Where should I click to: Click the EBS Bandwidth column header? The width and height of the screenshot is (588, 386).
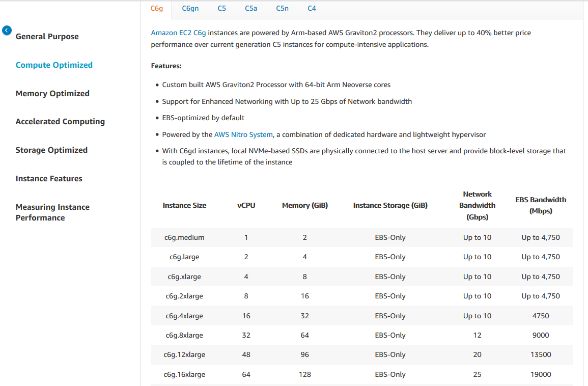(541, 205)
